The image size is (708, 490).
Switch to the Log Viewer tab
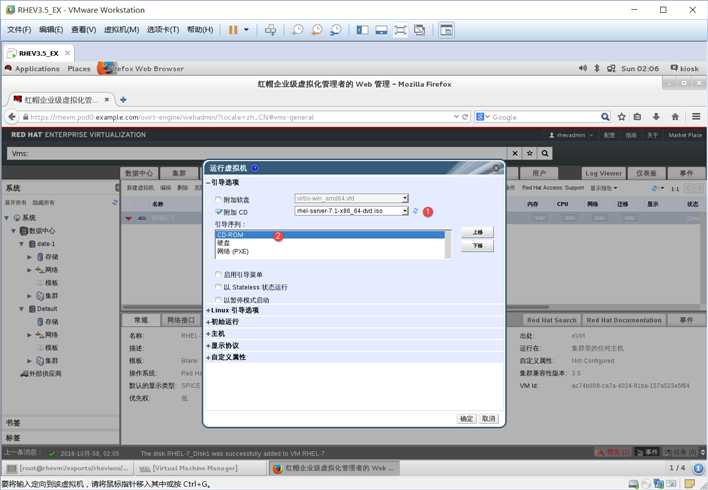(603, 173)
